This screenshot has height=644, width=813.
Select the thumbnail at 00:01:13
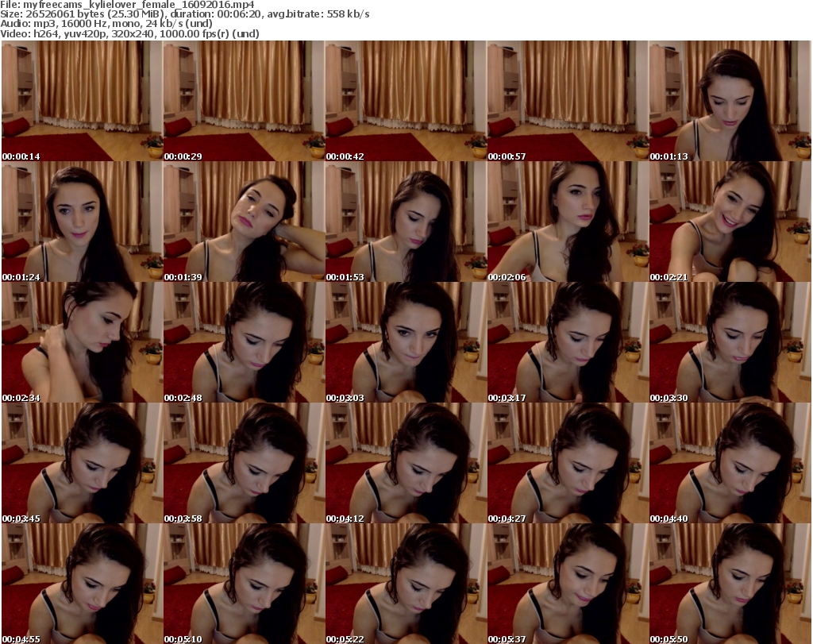click(729, 101)
